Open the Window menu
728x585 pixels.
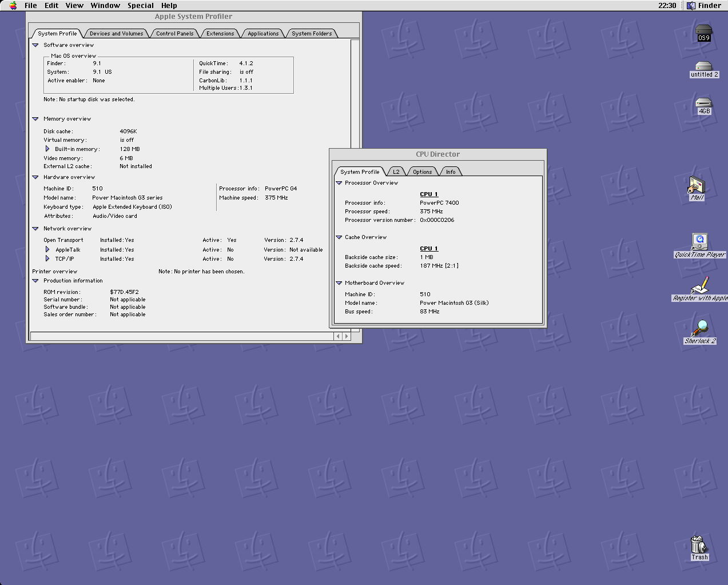105,5
